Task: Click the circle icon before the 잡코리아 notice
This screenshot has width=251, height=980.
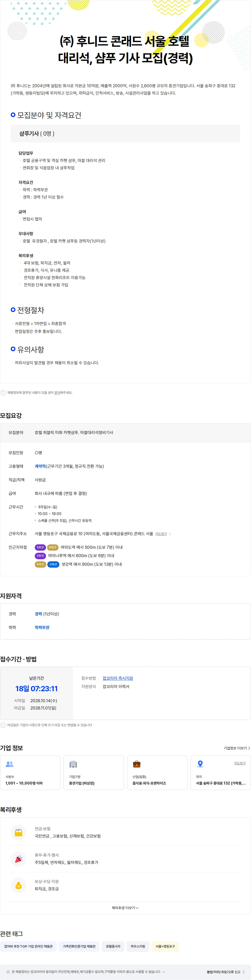Action: (8, 972)
